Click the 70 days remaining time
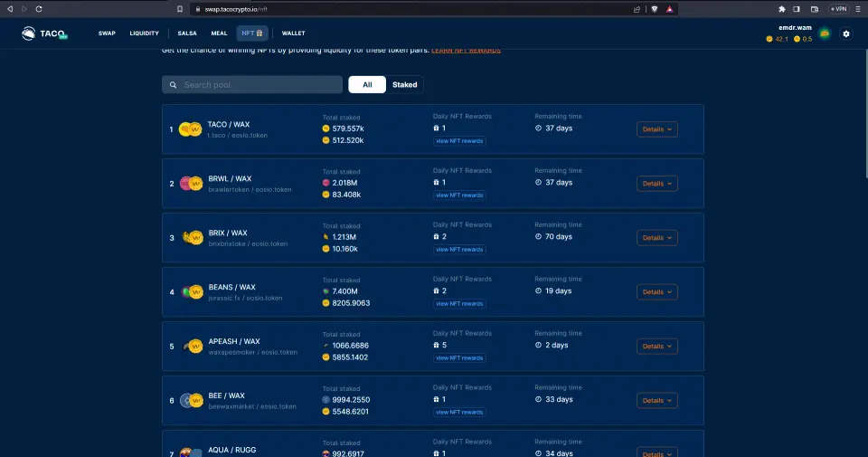Screen dimensions: 868x457 (x=559, y=236)
